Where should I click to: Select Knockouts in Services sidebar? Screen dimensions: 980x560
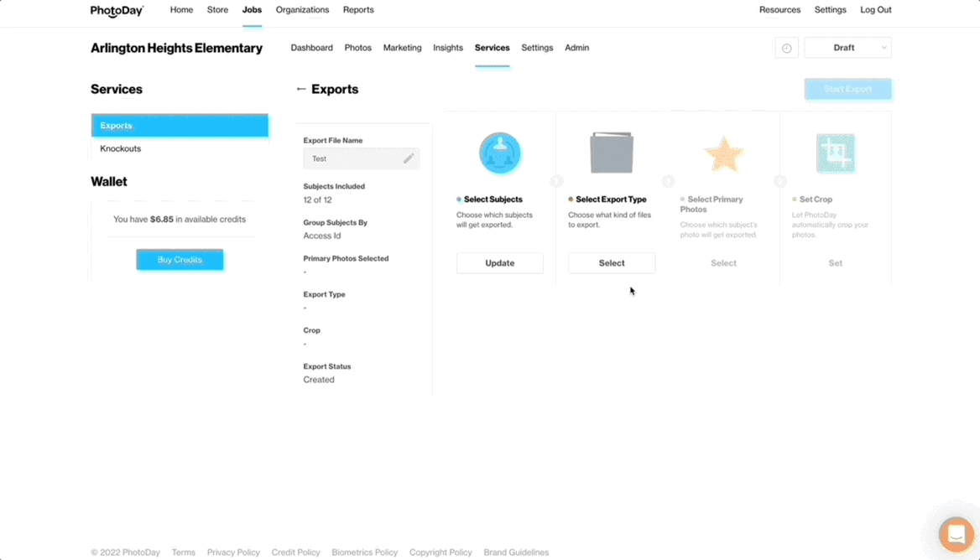pos(121,148)
